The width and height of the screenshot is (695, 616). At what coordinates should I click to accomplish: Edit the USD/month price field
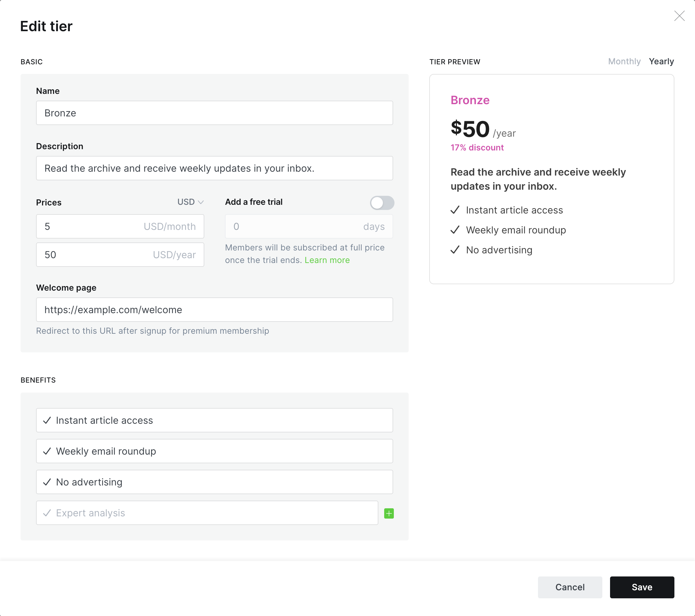pos(92,226)
